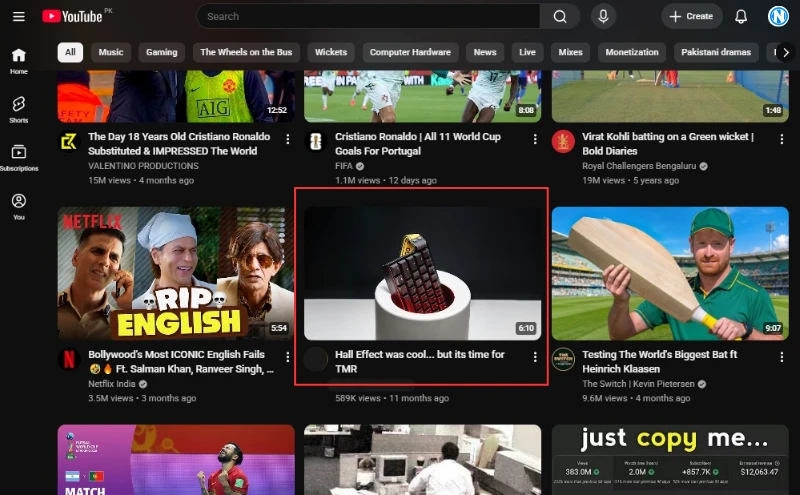Play the 1:48 green wicket thumbnail
Screen dimensions: 800x495
670,96
